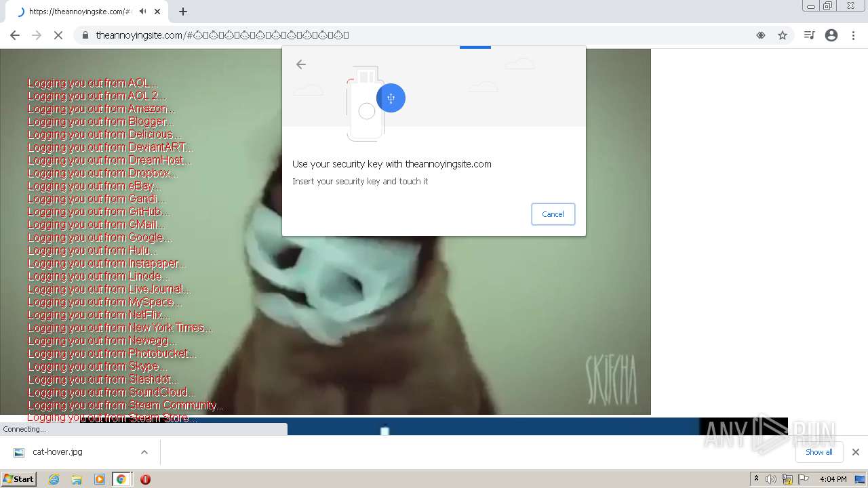Minimize the Chrome window

[811, 6]
